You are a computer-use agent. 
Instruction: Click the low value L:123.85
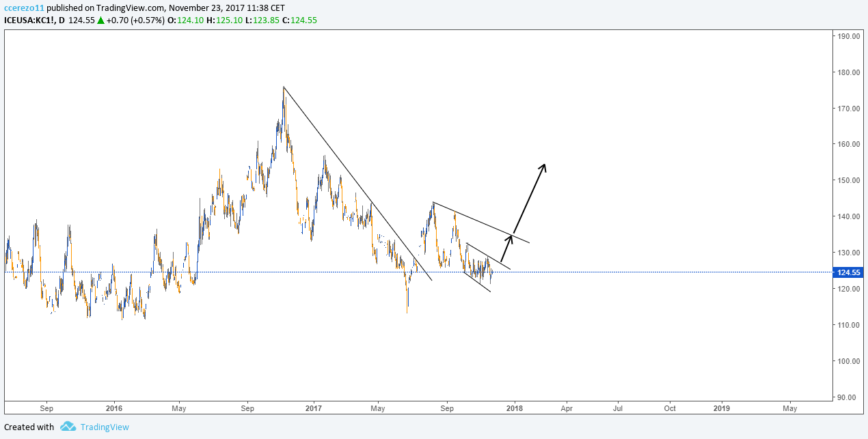pos(261,20)
